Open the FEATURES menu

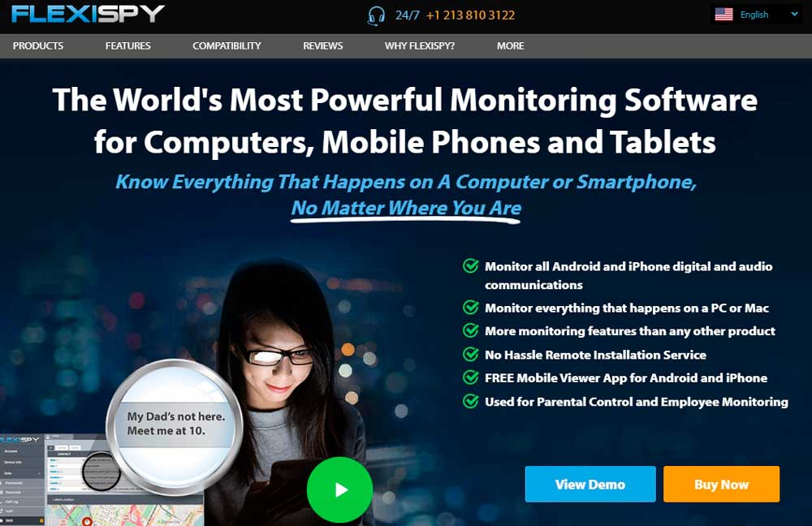coord(128,46)
